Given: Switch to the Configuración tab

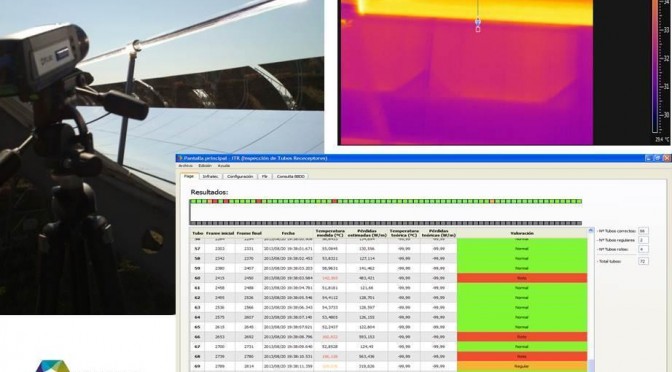Looking at the screenshot, I should [x=240, y=176].
